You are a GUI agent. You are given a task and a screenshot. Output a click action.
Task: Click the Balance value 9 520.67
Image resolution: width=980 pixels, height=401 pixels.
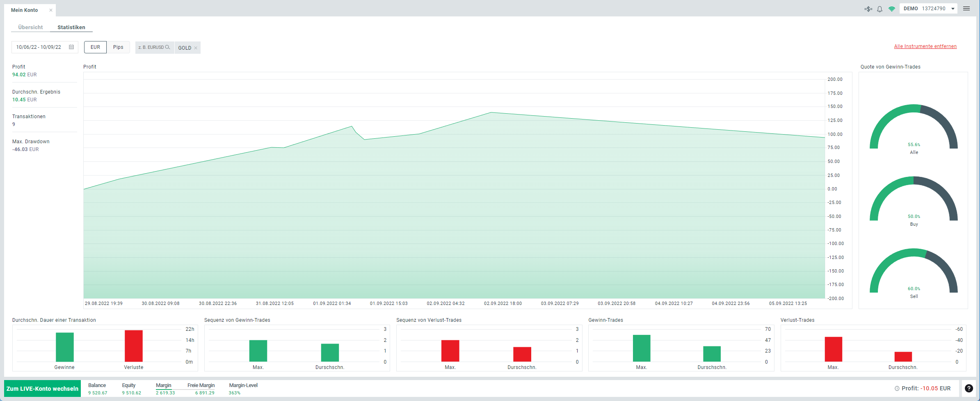pos(98,393)
